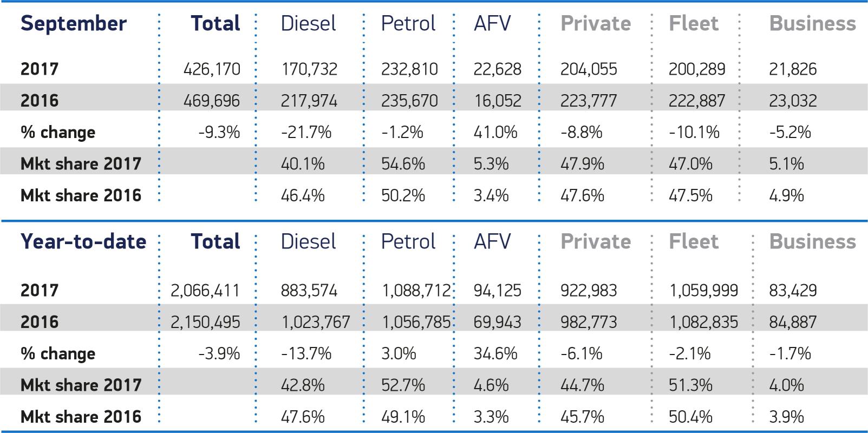Screen dimensions: 868x433
Task: Select the Diesel column header under September
Action: pos(308,24)
